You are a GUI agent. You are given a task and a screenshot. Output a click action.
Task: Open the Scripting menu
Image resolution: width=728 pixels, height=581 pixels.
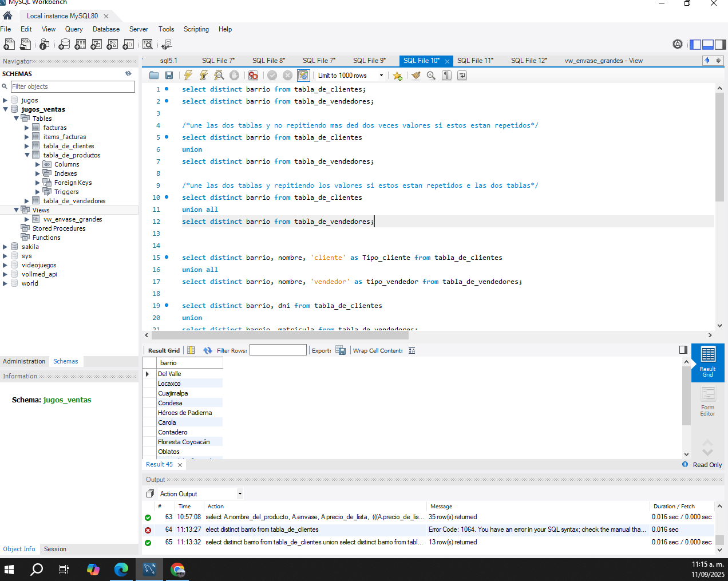pyautogui.click(x=196, y=29)
